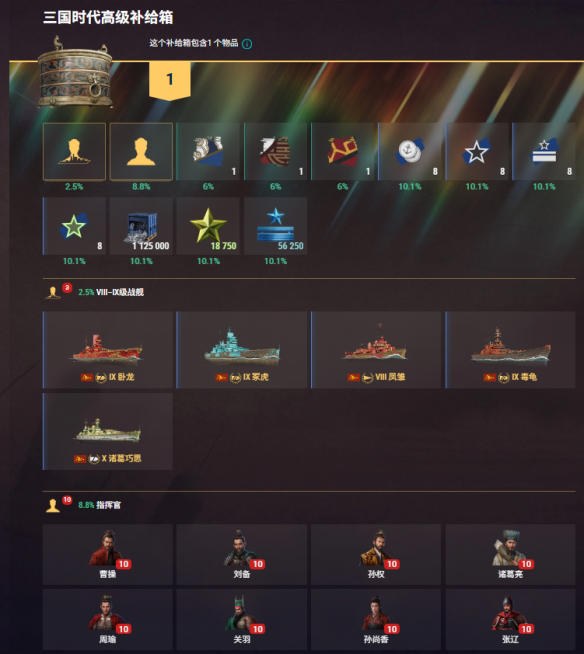Select the commander silhouette reward at 8.8%
584x654 pixels.
(141, 152)
